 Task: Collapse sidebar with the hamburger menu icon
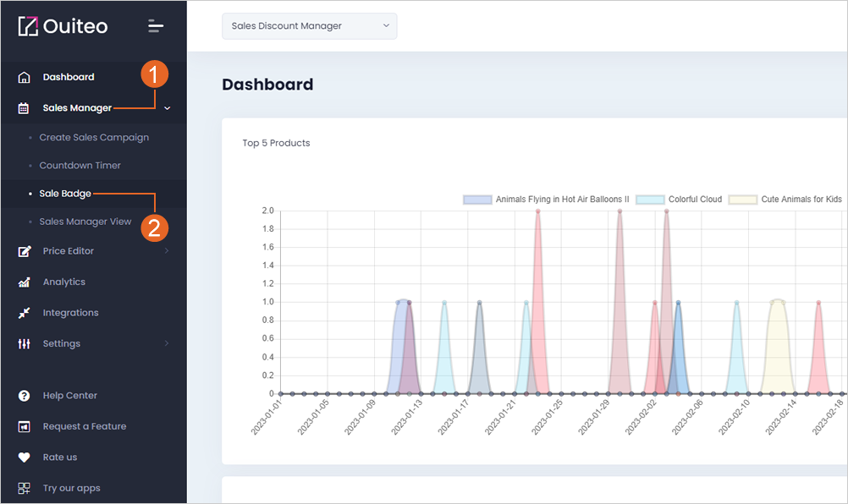(156, 26)
